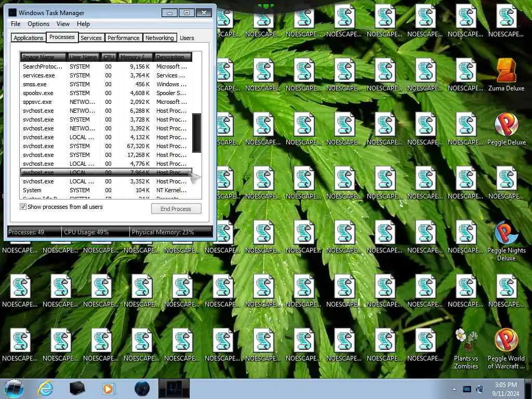Select the Task Manager taskbar button

click(x=174, y=389)
